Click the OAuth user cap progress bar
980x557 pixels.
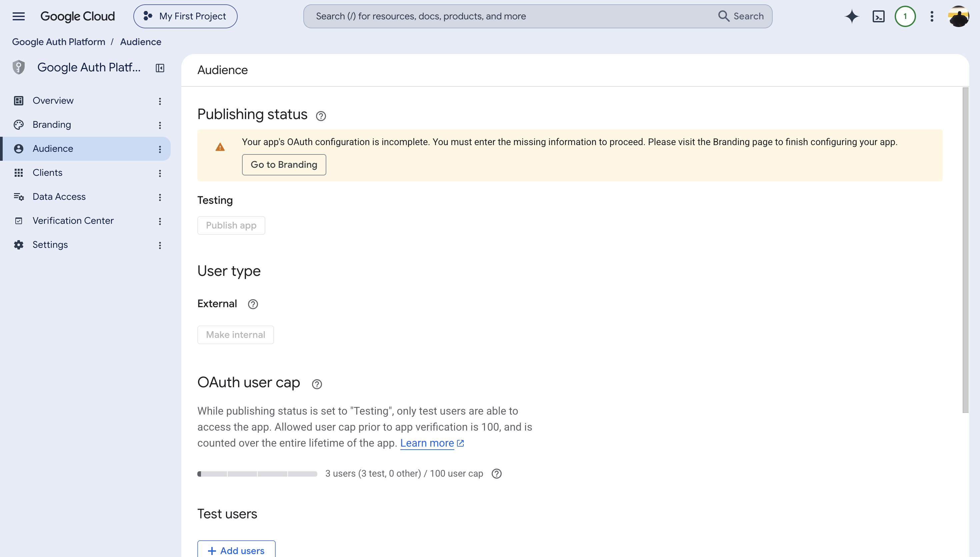pos(257,474)
